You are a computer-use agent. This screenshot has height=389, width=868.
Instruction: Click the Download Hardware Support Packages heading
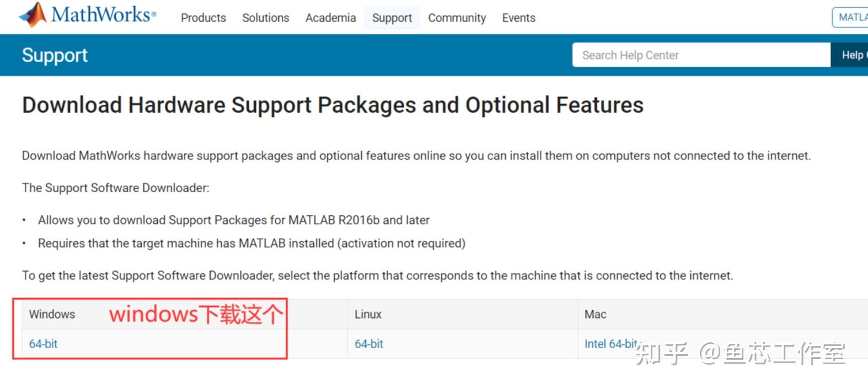pos(333,105)
